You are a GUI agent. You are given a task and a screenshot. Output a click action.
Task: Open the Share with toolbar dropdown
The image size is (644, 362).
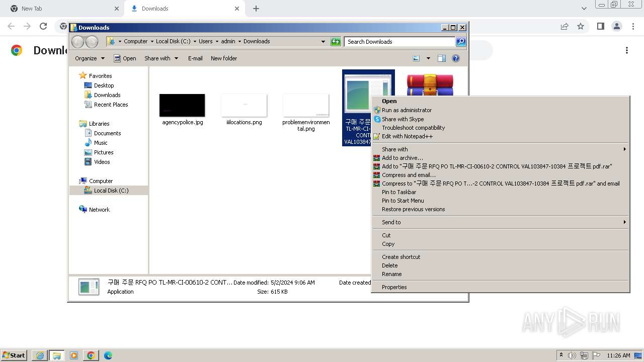click(x=161, y=58)
